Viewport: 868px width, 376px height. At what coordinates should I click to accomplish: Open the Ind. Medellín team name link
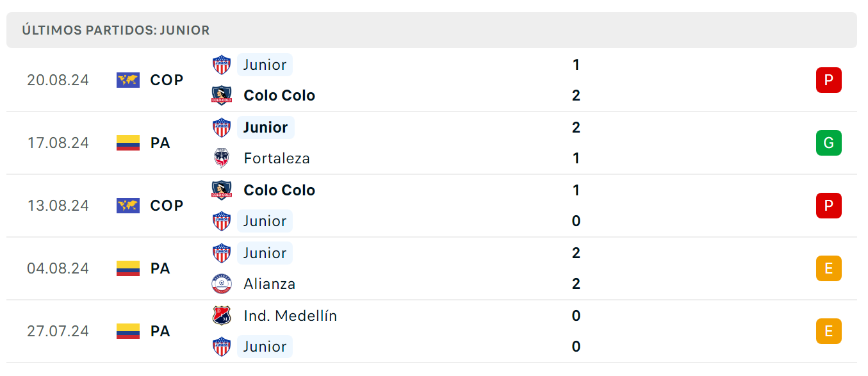pos(290,316)
